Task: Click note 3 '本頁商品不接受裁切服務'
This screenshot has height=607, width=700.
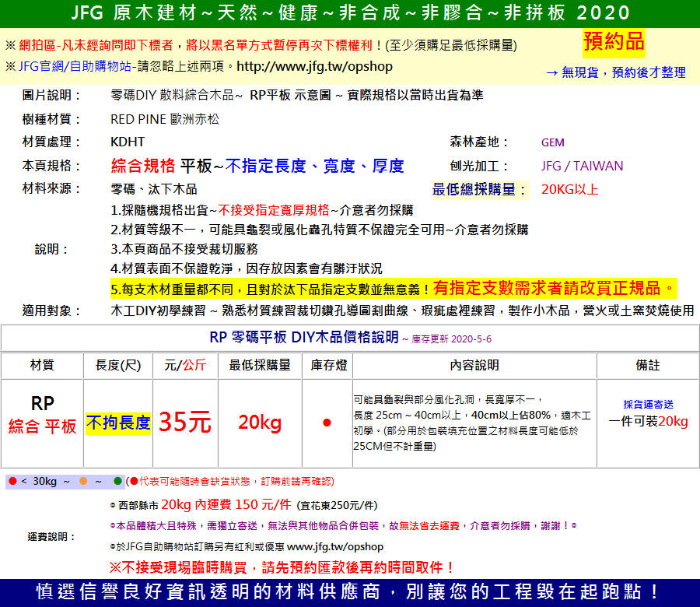Action: tap(184, 249)
